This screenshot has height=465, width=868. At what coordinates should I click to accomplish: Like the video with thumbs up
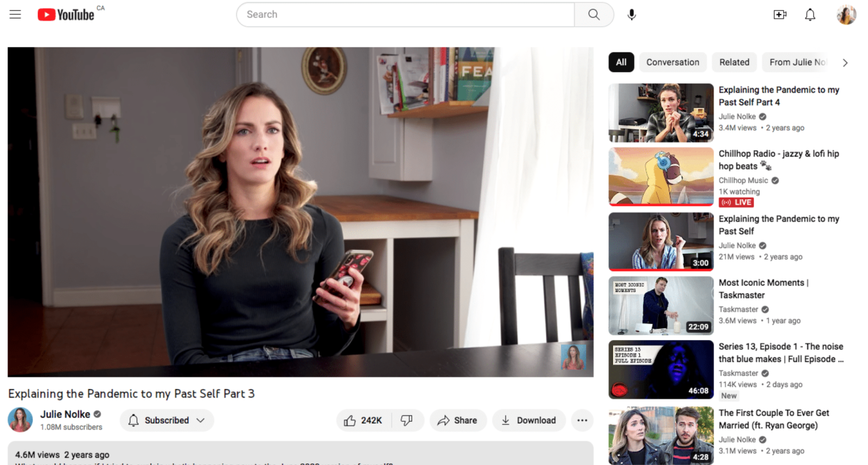pyautogui.click(x=350, y=421)
